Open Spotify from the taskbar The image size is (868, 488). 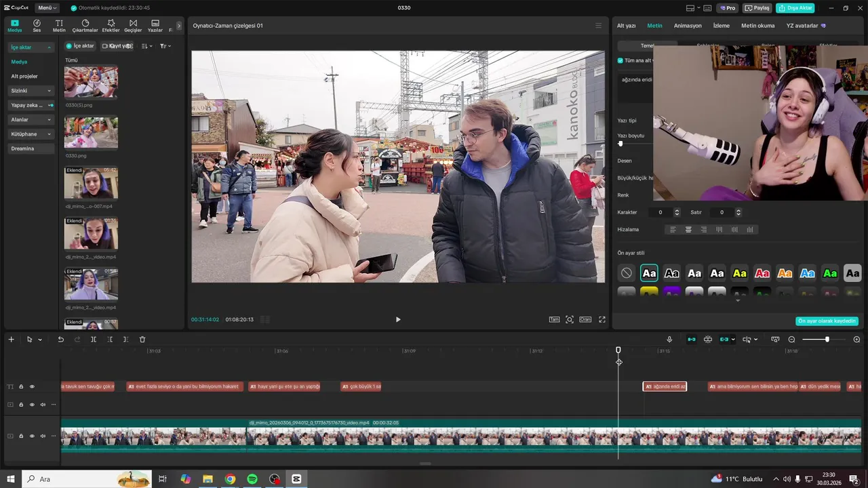point(252,479)
